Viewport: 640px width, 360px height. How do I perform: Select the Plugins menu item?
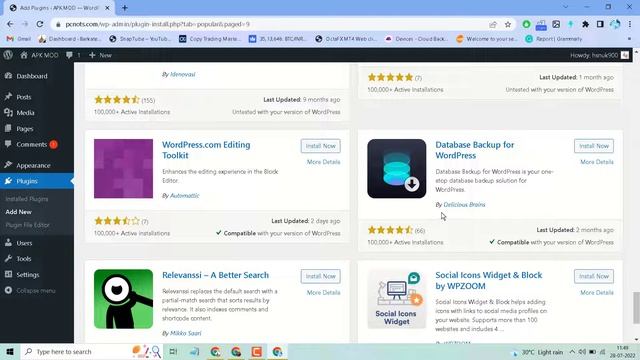pos(37,181)
